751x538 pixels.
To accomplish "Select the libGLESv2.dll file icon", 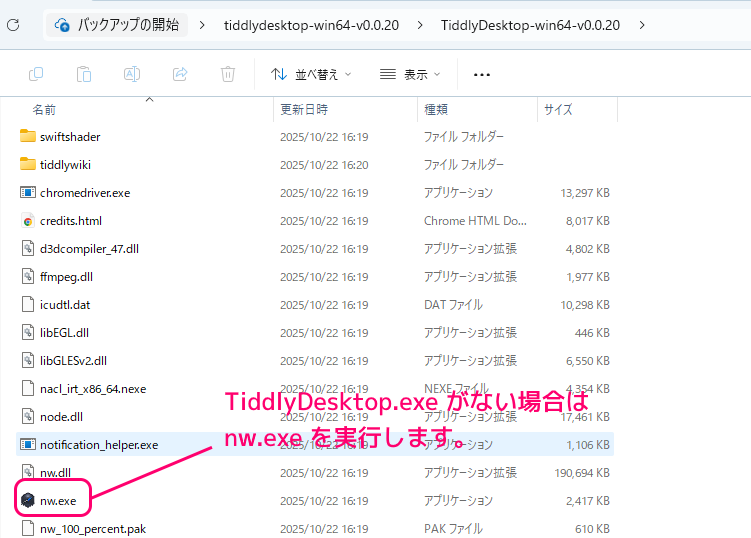I will [28, 361].
